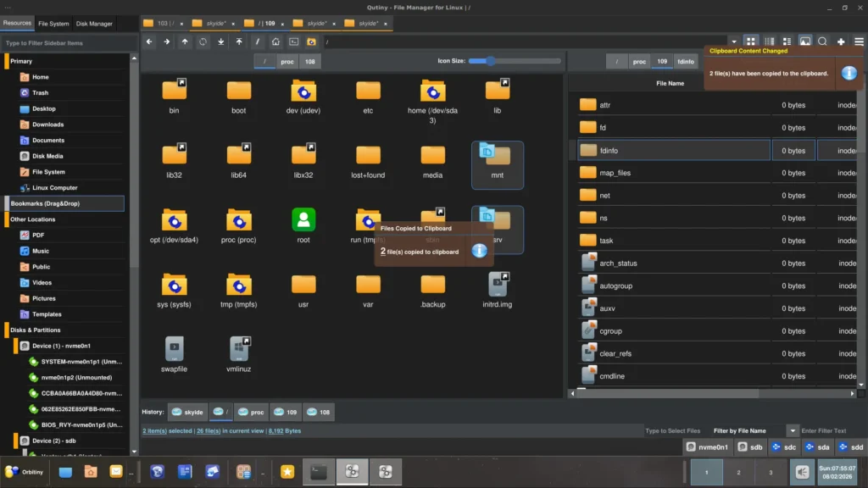Collapse the Device (1) nvme0n1 tree

pos(15,346)
